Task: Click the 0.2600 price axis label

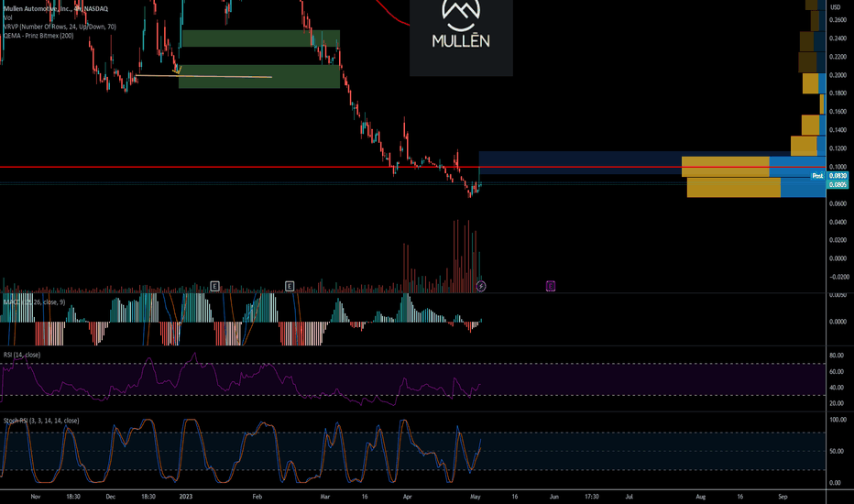Action: click(838, 19)
